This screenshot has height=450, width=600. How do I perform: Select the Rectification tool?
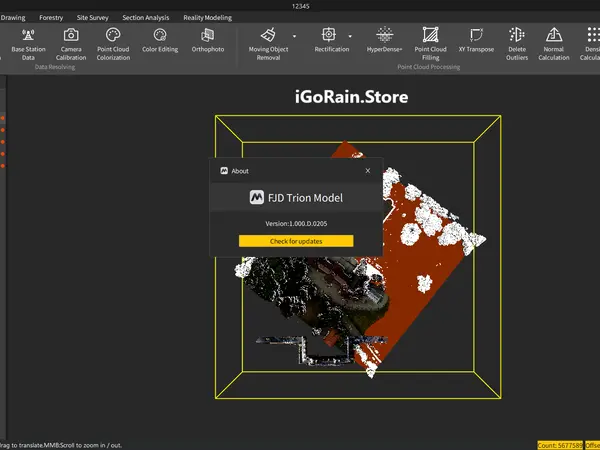[x=331, y=40]
